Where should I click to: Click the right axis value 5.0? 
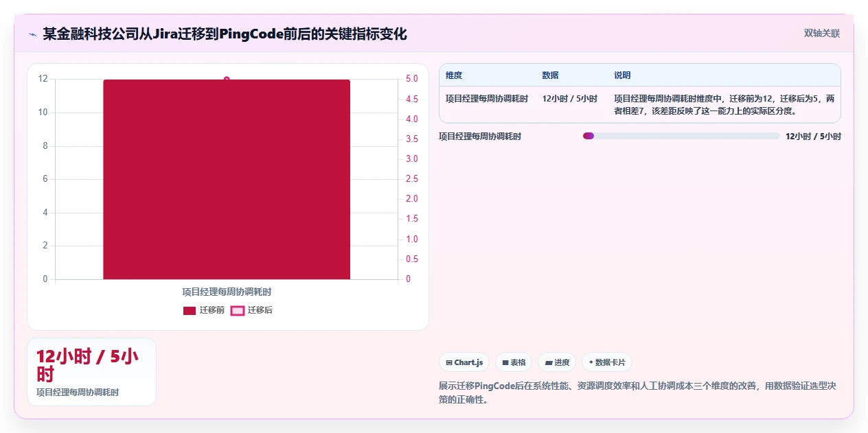click(x=412, y=79)
